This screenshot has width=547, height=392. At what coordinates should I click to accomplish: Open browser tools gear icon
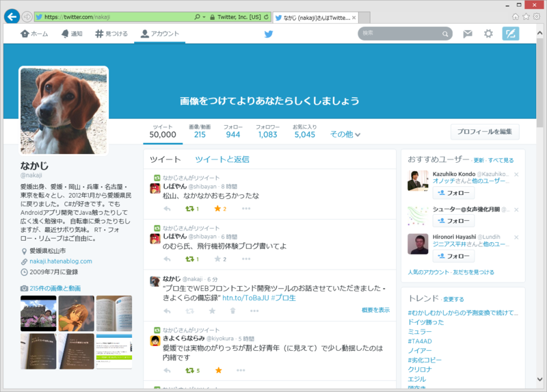537,16
